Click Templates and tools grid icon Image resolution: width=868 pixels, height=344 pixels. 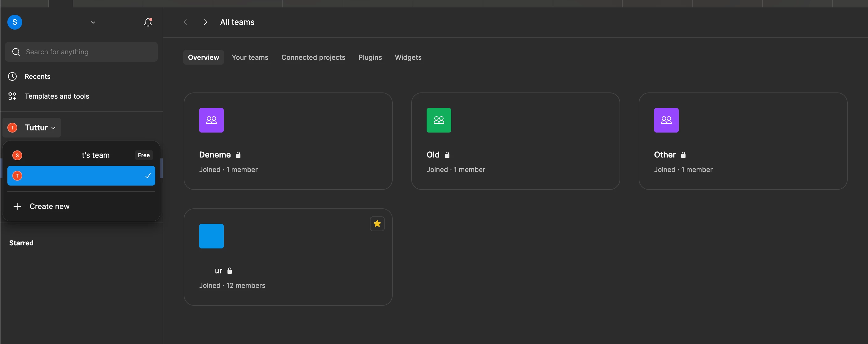tap(12, 96)
